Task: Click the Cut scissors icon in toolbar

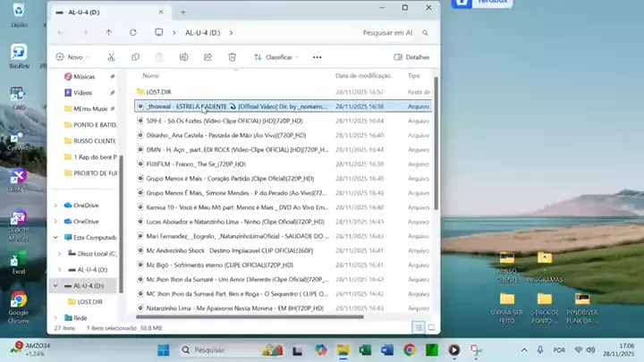Action: 111,56
